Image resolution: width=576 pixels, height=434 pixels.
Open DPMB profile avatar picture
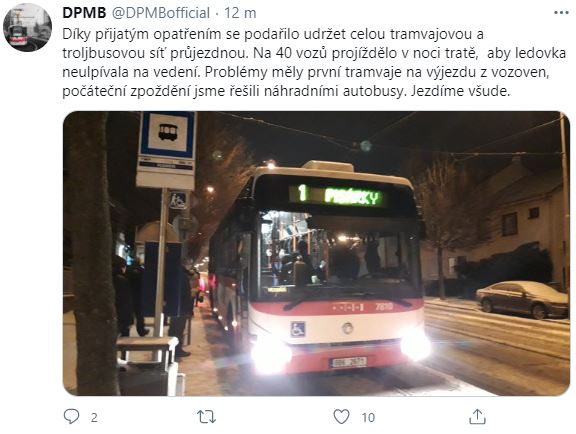pos(27,28)
